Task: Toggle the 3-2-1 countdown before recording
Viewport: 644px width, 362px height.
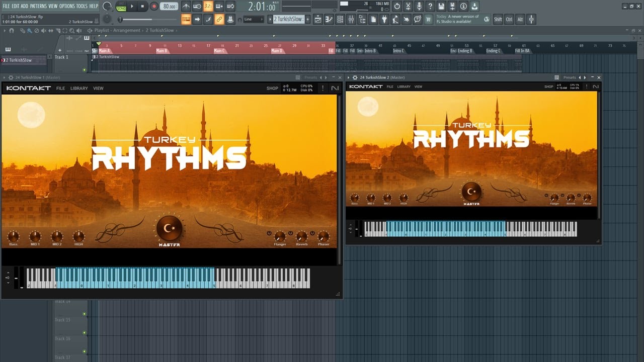Action: (x=208, y=6)
